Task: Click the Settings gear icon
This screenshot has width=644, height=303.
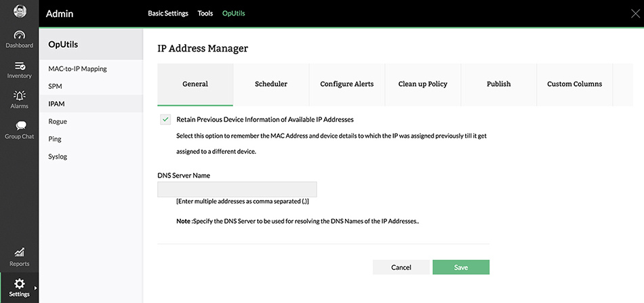Action: pos(19,283)
